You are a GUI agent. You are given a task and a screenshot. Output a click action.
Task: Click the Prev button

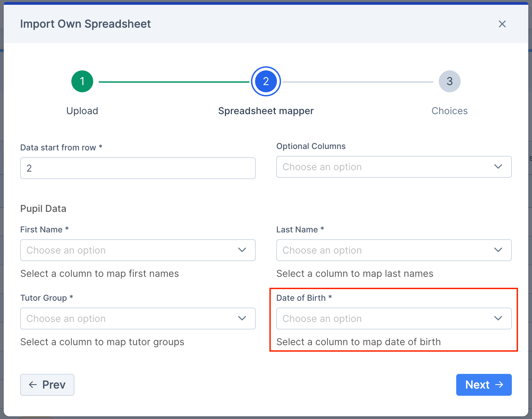tap(47, 384)
